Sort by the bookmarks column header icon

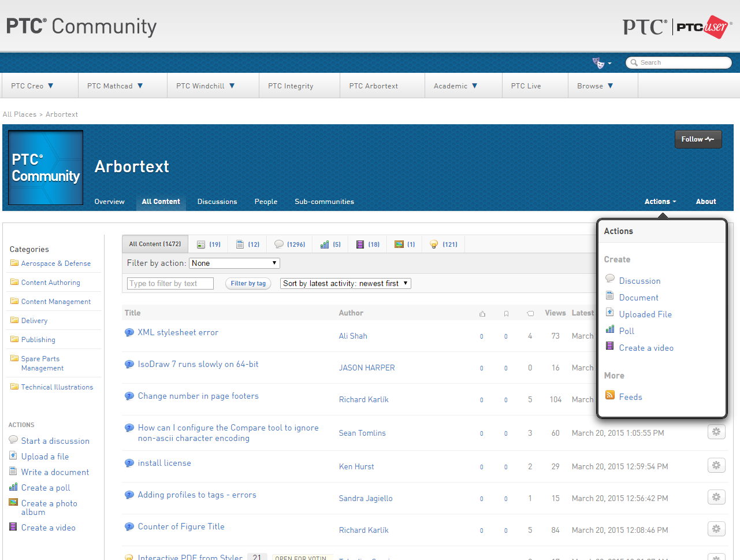506,314
